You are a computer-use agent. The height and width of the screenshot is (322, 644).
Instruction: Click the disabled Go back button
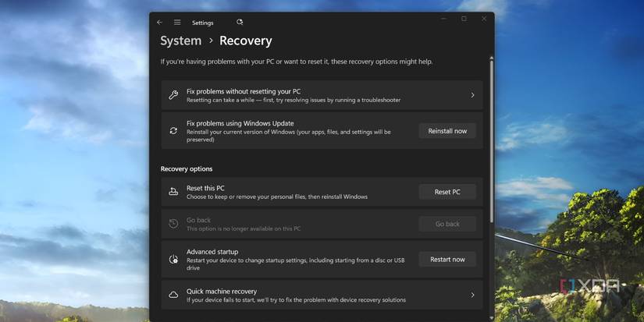(447, 224)
